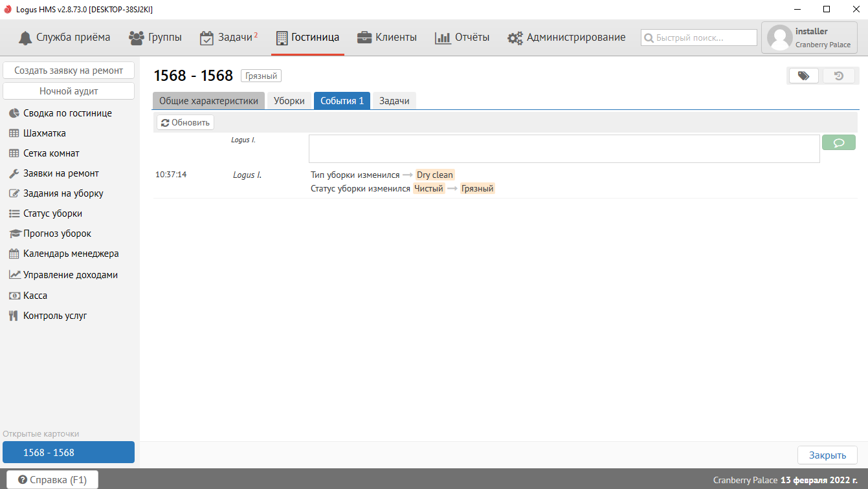Screen dimensions: 868x489
Task: Click the Закрыть button
Action: pyautogui.click(x=827, y=455)
